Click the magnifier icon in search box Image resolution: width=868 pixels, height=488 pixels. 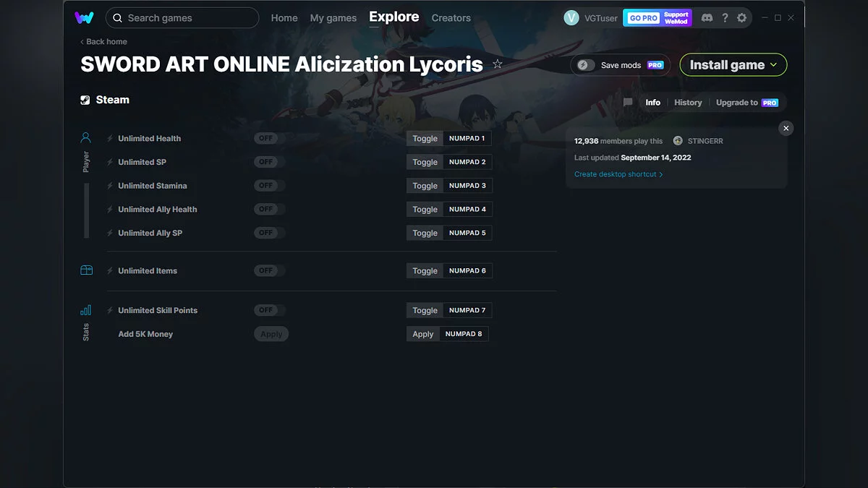[118, 18]
